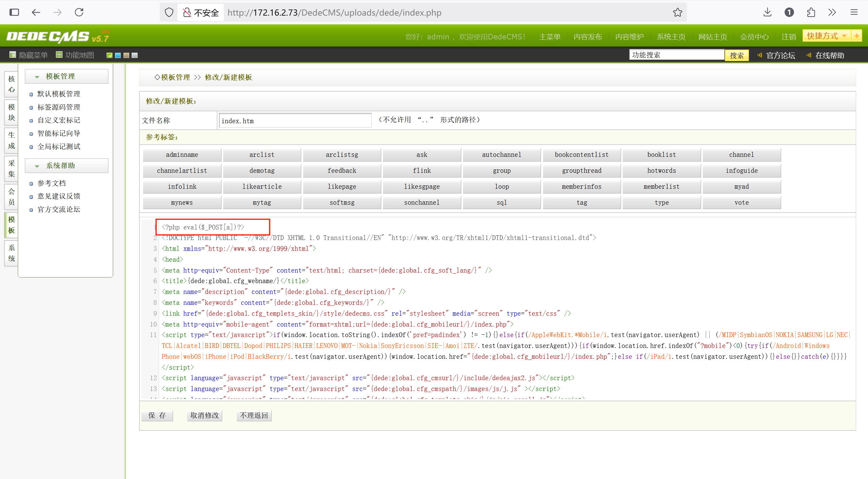Insert the hotwords reference tag

click(662, 171)
